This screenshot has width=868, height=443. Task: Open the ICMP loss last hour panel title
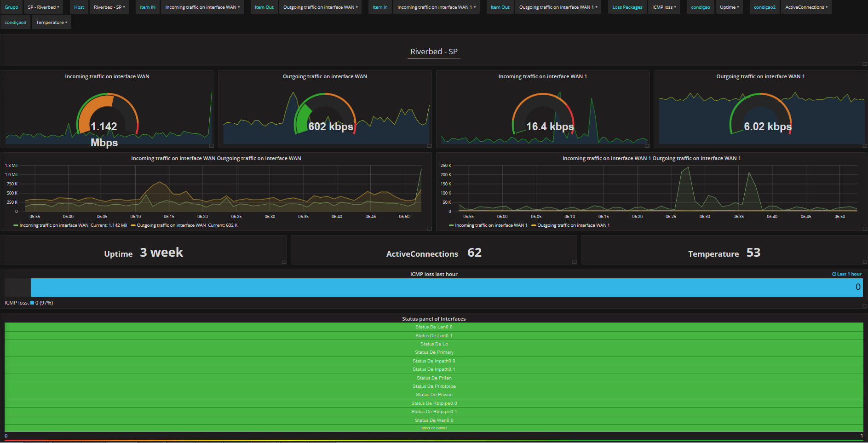(x=434, y=274)
